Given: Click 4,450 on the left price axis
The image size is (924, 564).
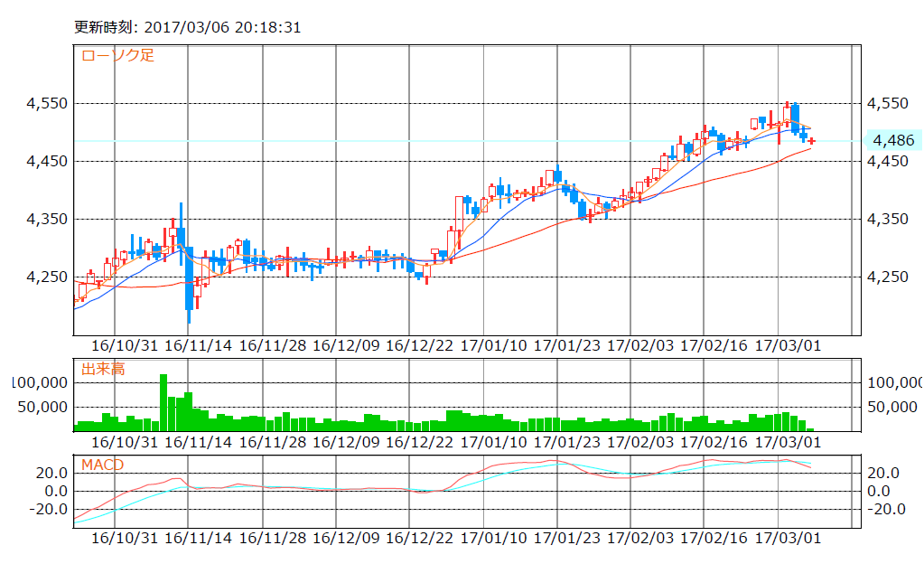Looking at the screenshot, I should [47, 161].
